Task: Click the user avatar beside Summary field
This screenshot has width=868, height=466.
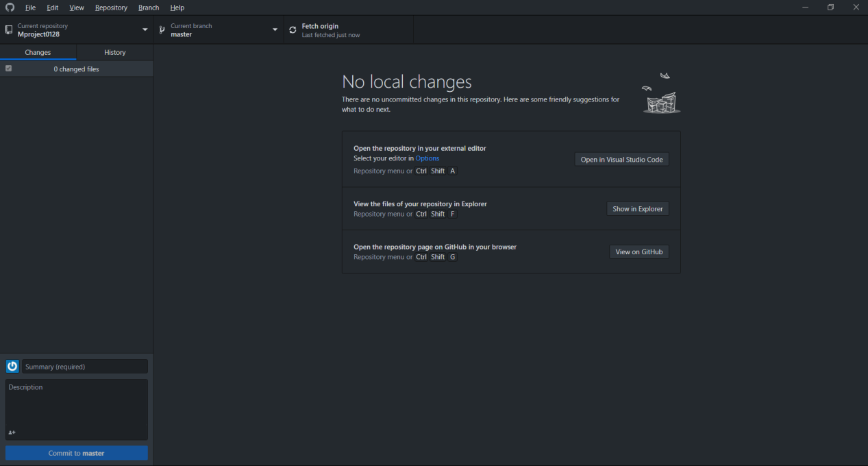Action: tap(12, 367)
